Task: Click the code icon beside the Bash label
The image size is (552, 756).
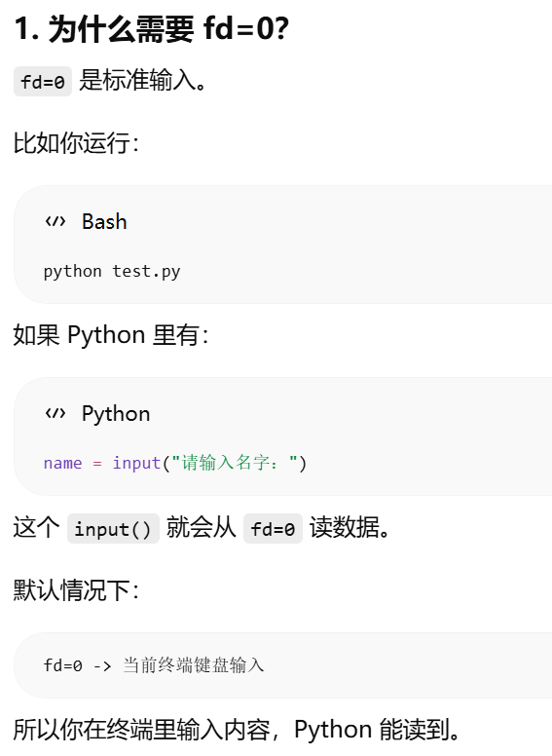Action: pos(55,222)
